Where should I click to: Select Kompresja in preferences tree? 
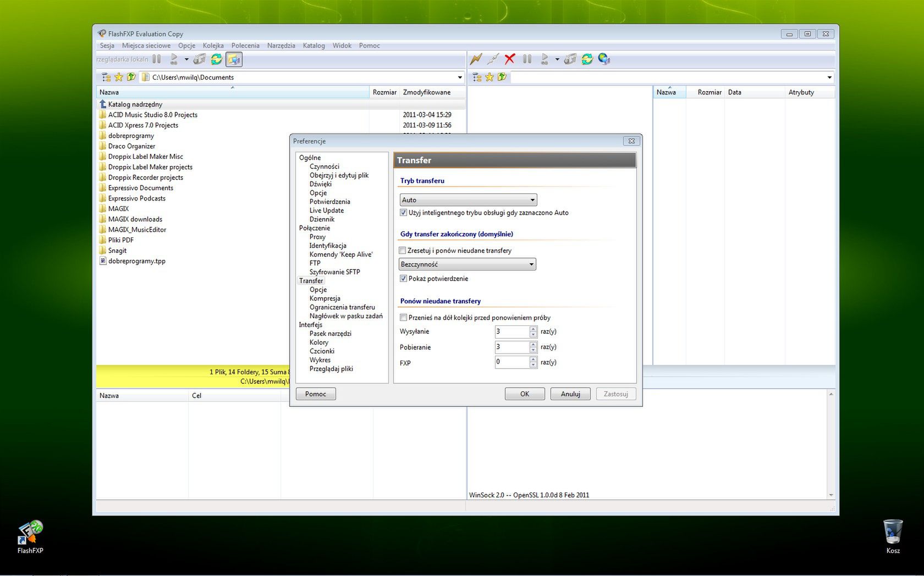[324, 298]
